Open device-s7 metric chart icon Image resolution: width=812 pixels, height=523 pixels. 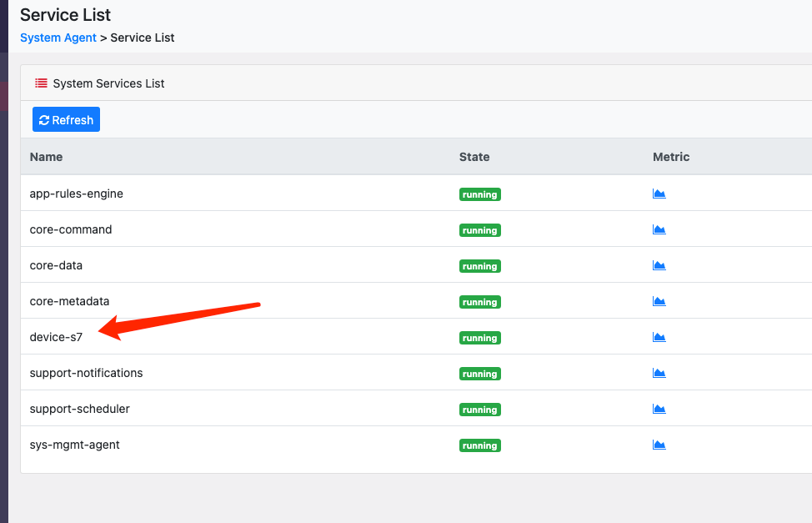[659, 337]
